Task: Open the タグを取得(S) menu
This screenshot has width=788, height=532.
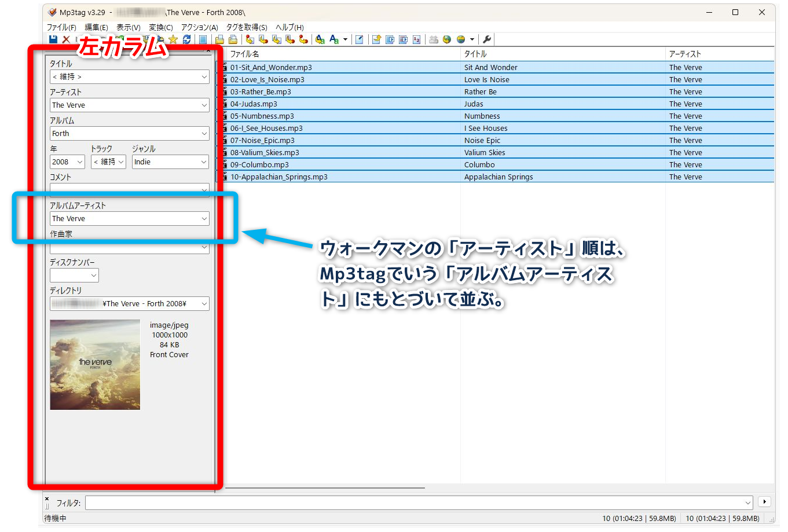Action: (x=247, y=27)
